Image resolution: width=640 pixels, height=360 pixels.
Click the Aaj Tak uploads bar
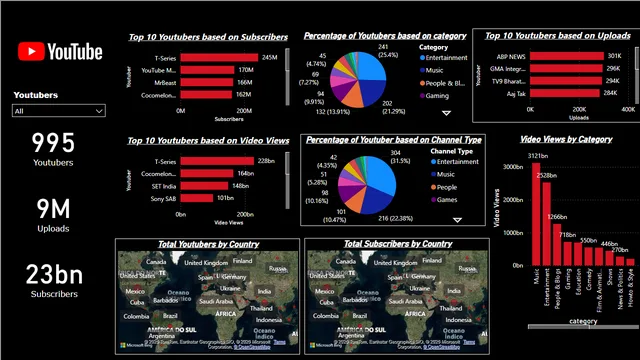click(565, 93)
